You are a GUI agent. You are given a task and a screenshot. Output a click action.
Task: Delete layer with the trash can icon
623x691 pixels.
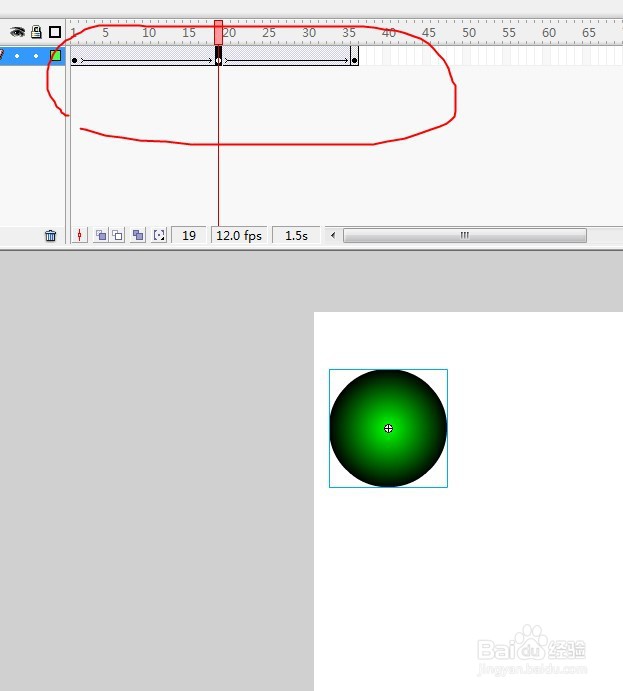(51, 236)
